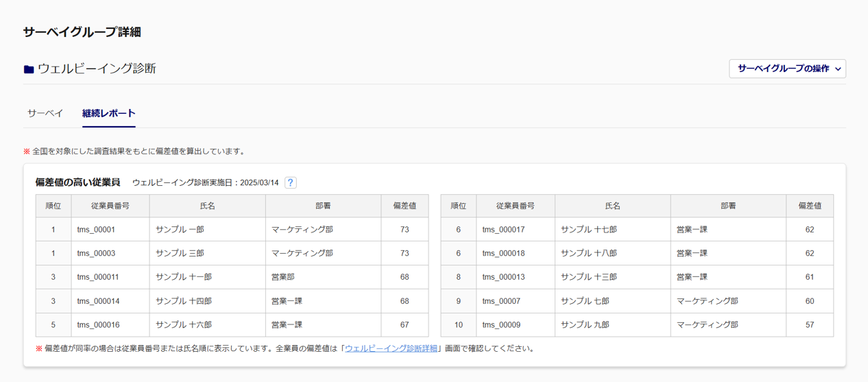
Task: Select the サンプル 七郎 name cell
Action: pyautogui.click(x=585, y=301)
